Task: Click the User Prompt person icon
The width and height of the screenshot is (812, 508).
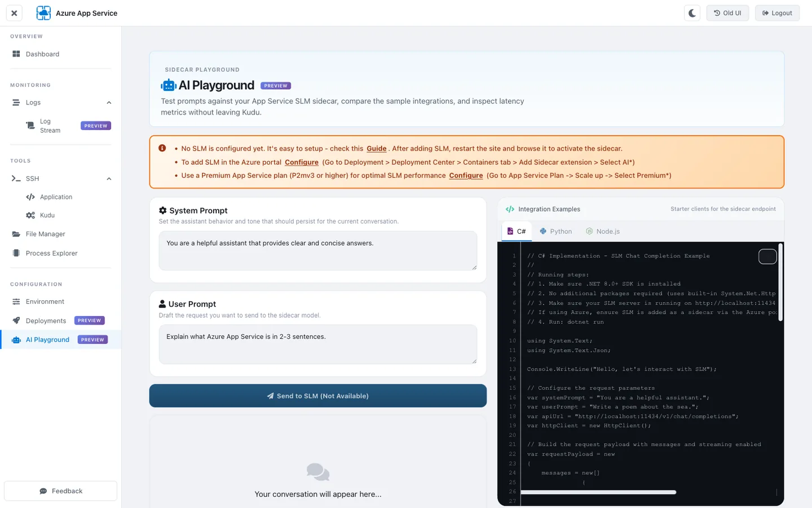Action: (x=162, y=304)
